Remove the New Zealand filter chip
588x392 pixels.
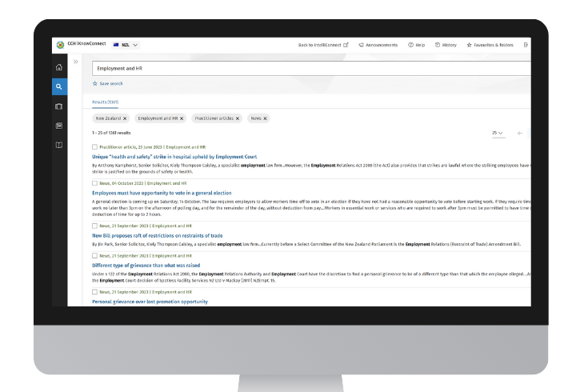pyautogui.click(x=125, y=118)
